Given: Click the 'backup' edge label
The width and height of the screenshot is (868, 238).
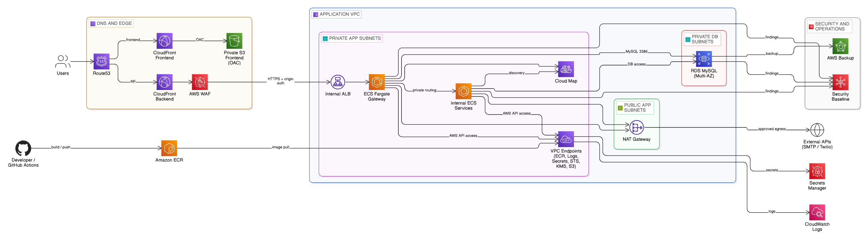Looking at the screenshot, I should coord(771,54).
